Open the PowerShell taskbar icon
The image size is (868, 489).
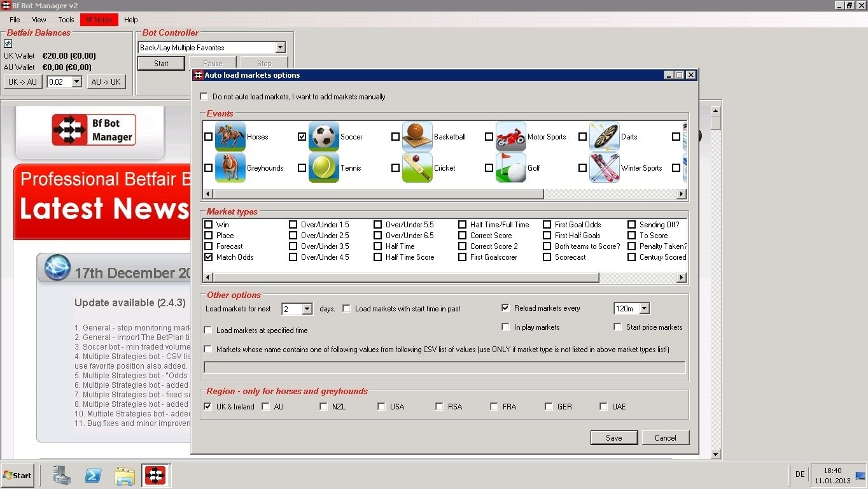tap(94, 475)
